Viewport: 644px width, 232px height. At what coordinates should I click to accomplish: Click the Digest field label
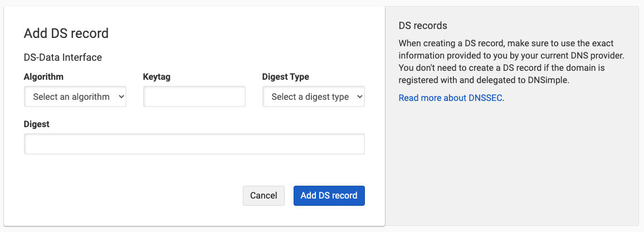[37, 124]
